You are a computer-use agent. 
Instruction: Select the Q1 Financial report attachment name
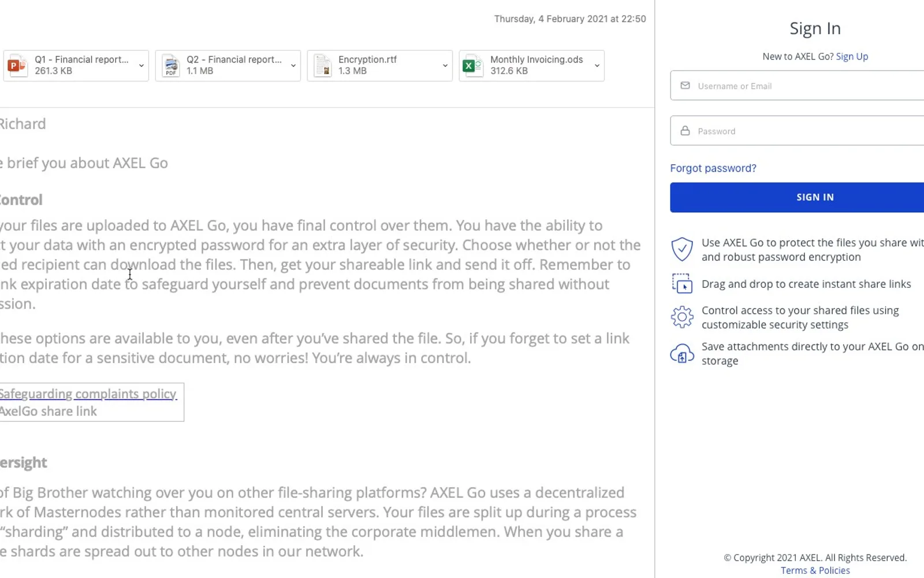point(81,60)
